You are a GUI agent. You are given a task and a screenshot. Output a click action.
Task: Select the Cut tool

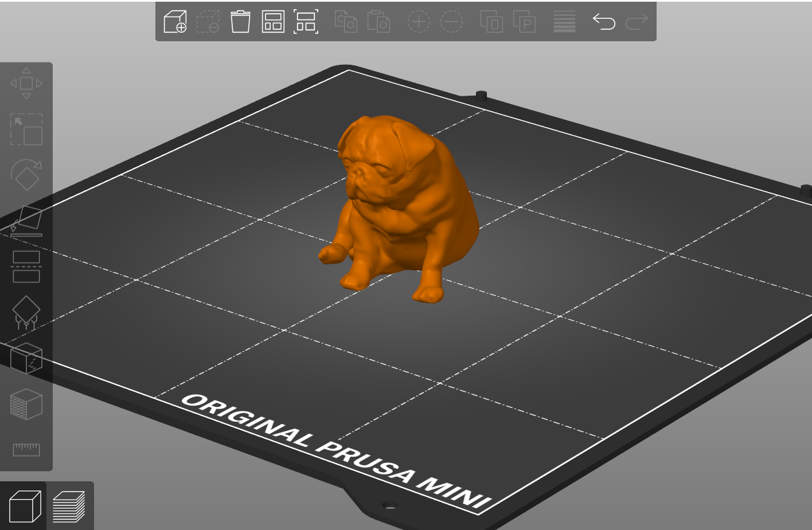[x=26, y=266]
